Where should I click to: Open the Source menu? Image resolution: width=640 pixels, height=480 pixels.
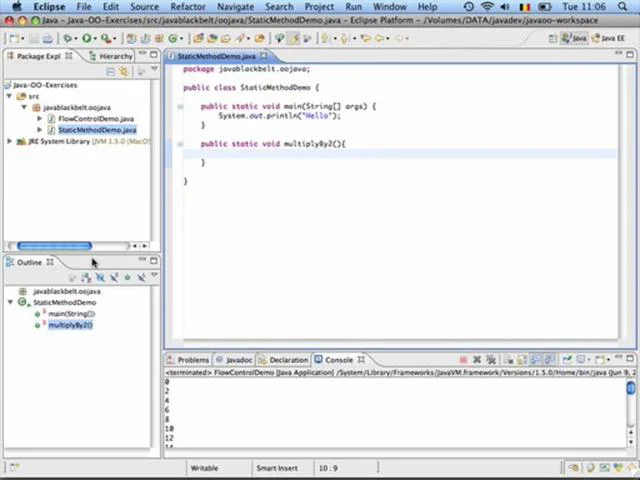click(x=144, y=7)
